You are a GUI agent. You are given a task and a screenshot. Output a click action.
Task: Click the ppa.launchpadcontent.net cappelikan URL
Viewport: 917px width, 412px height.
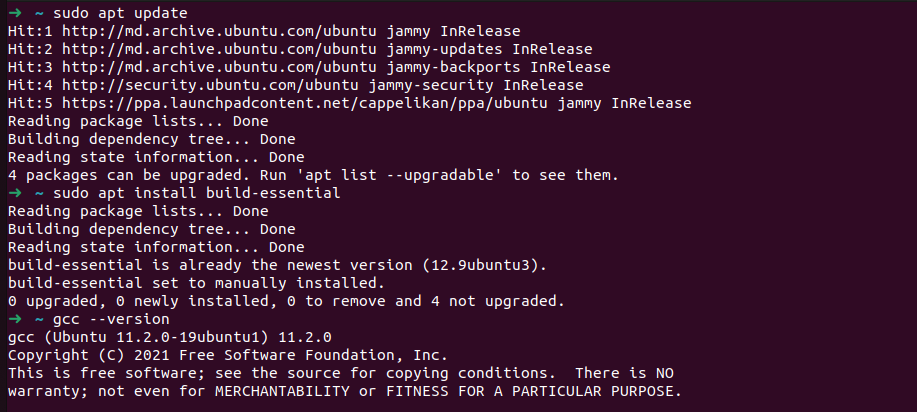(305, 104)
